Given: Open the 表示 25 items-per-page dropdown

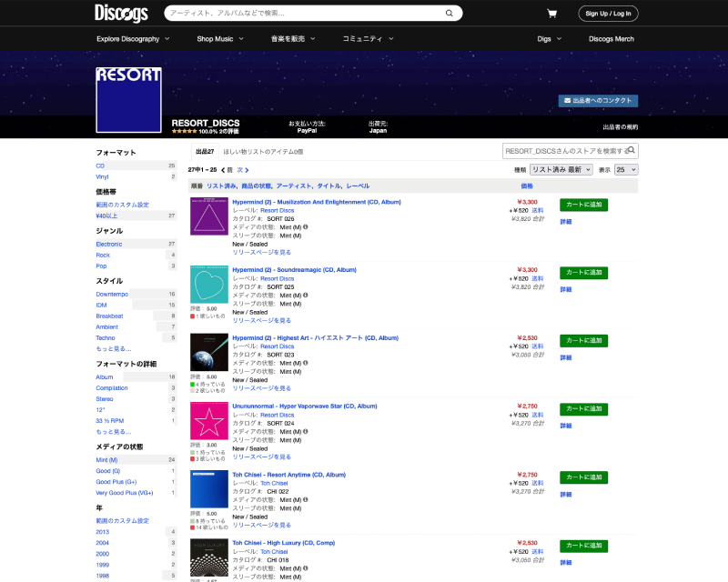Looking at the screenshot, I should [626, 169].
